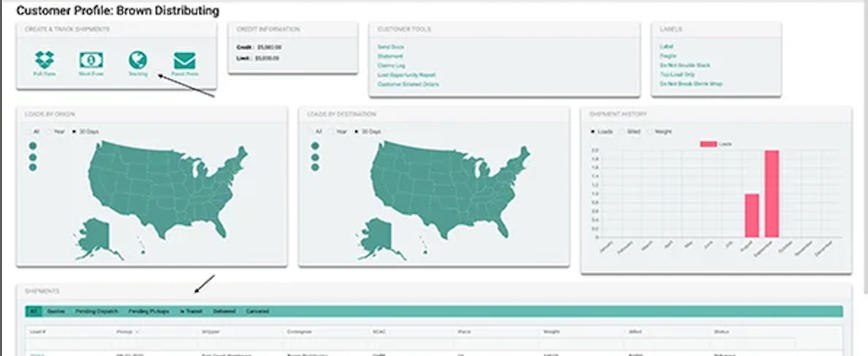Sort by the Consignee column header
This screenshot has height=356, width=868.
click(299, 331)
